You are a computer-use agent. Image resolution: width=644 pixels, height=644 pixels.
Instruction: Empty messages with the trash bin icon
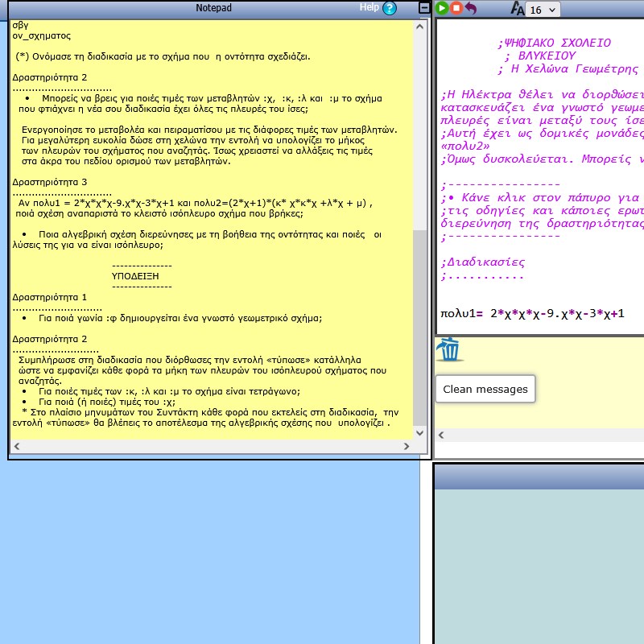[x=449, y=349]
